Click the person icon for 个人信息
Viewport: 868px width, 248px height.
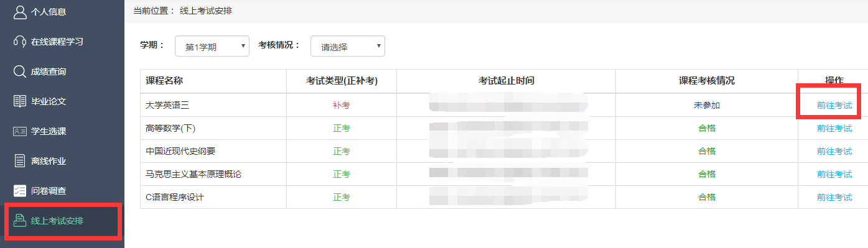tap(19, 12)
